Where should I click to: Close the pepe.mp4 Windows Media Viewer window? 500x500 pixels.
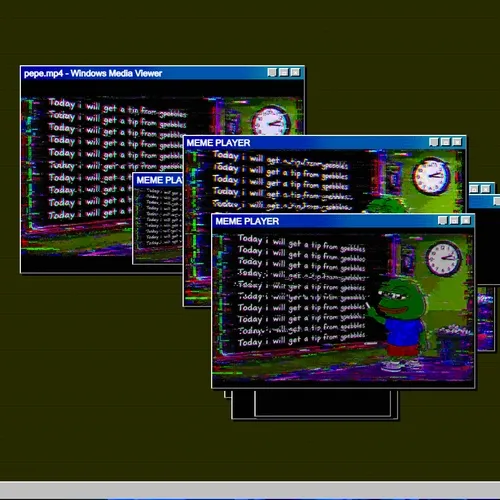pyautogui.click(x=295, y=72)
